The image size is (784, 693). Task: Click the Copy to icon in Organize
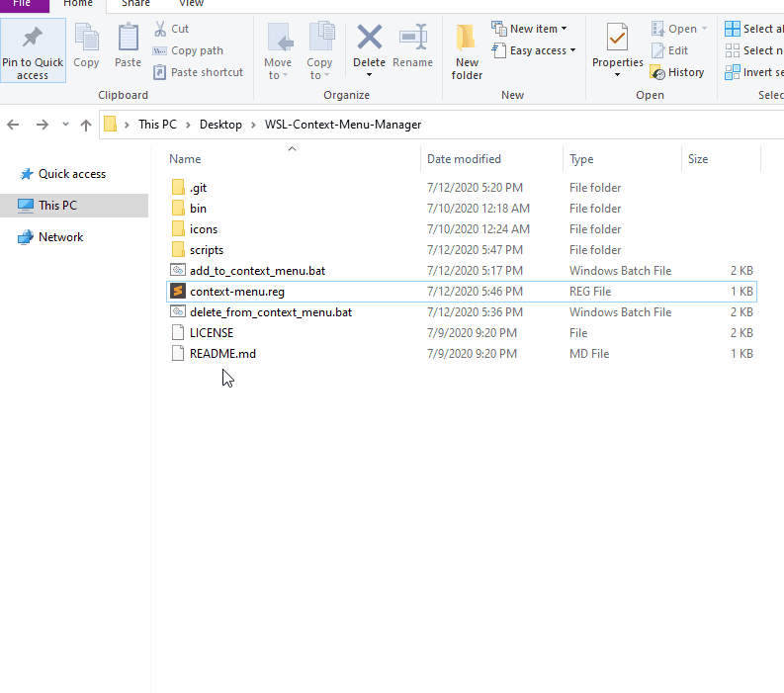pyautogui.click(x=321, y=37)
